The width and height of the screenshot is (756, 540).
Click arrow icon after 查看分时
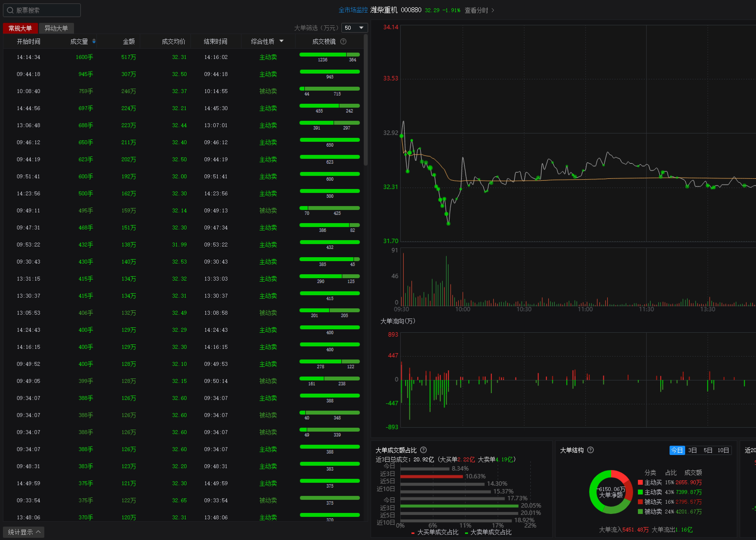493,10
